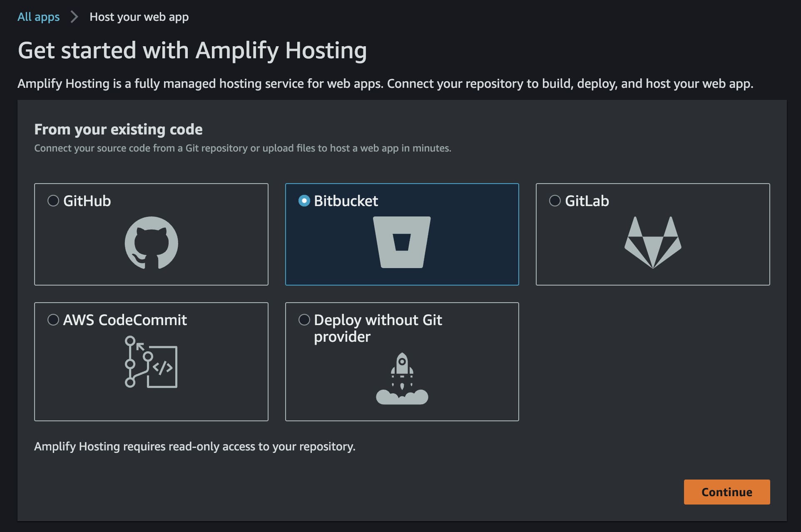Screen dimensions: 801x532
Task: Click the breadcrumb chevron separator
Action: click(75, 17)
